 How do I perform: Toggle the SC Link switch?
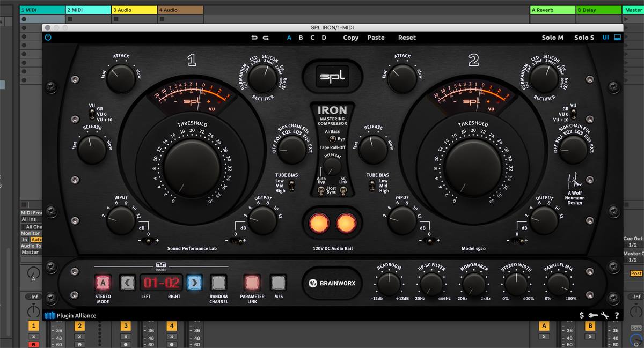point(343,190)
